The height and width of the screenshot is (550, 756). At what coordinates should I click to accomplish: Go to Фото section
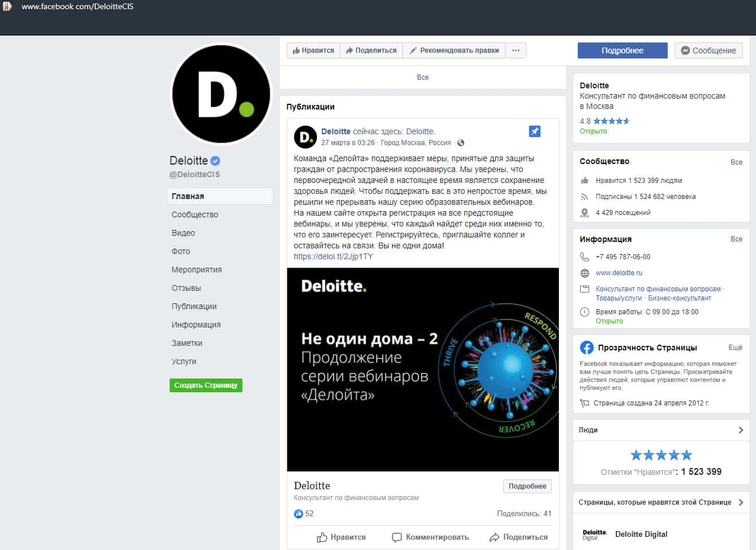(x=181, y=251)
